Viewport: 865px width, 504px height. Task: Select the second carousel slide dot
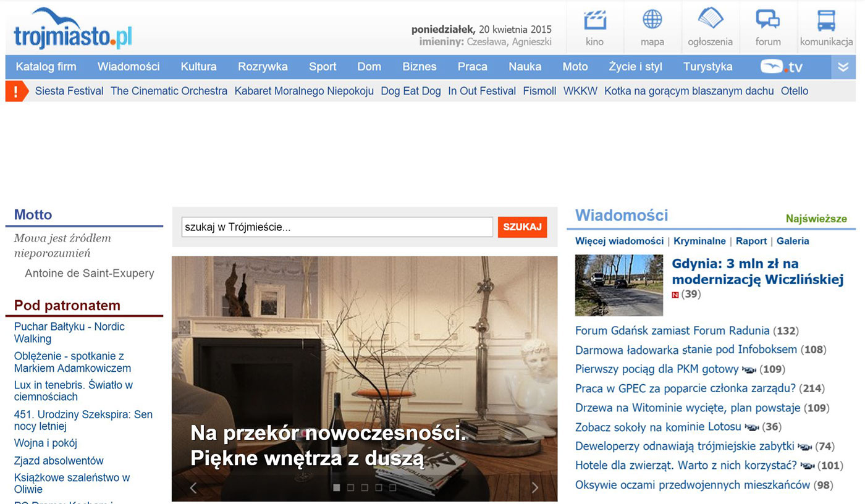click(350, 487)
